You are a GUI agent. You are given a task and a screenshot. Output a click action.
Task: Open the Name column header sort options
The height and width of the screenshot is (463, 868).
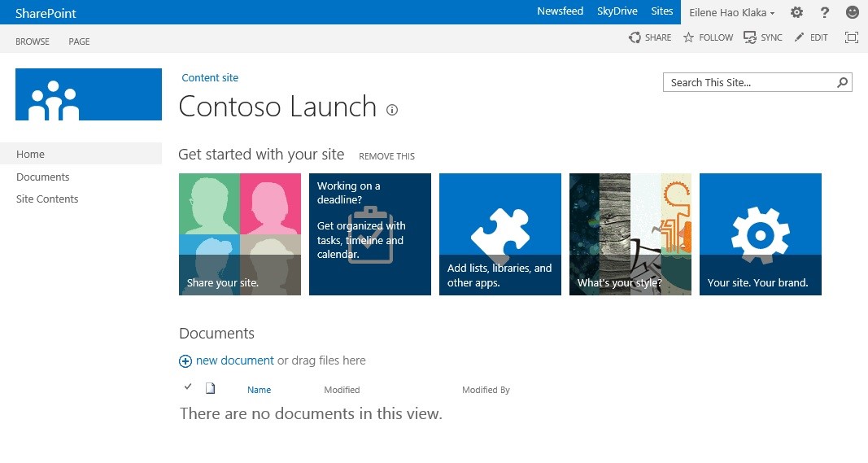259,390
